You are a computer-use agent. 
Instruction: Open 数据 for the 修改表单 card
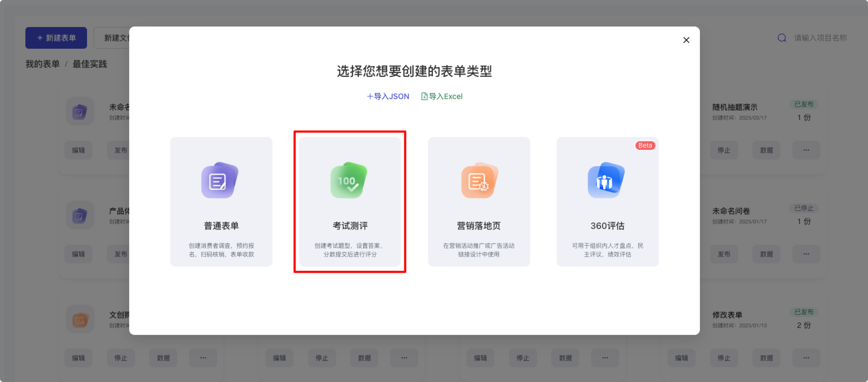(766, 358)
